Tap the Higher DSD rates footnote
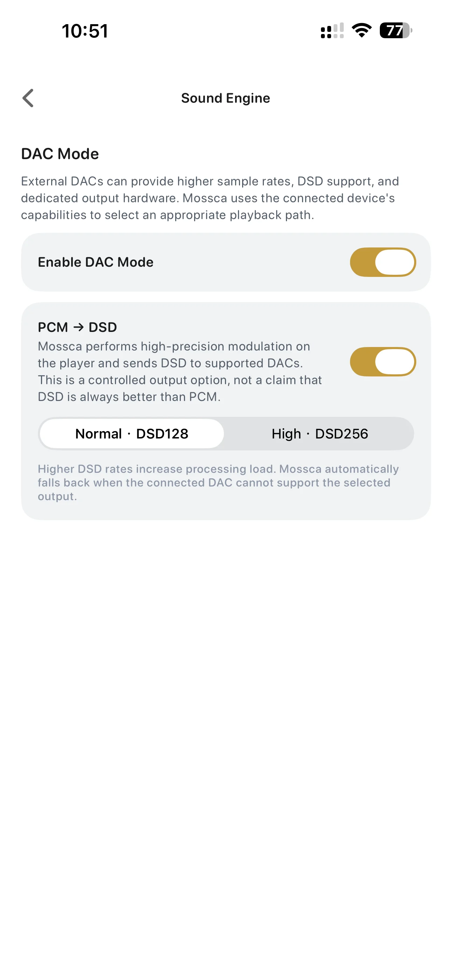 pos(218,483)
